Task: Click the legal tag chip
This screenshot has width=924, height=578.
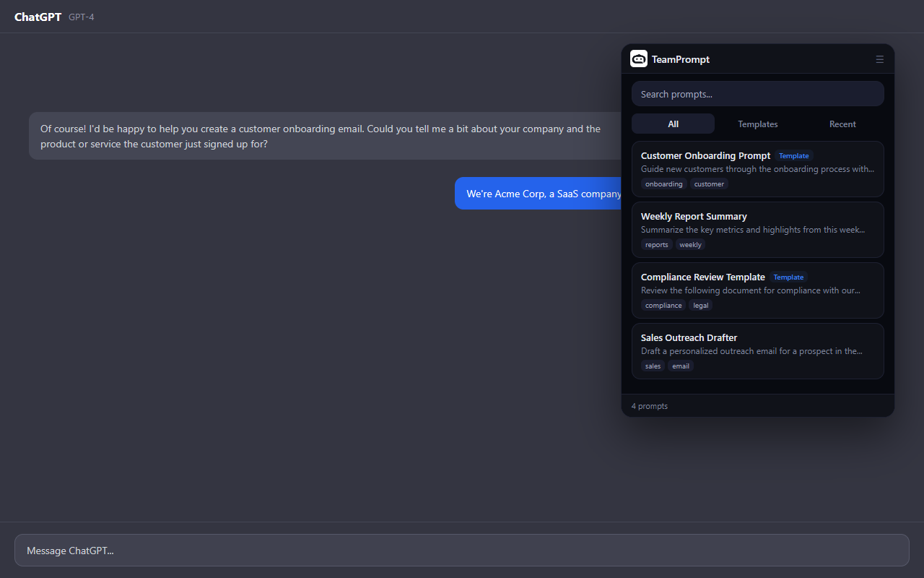Action: 701,306
